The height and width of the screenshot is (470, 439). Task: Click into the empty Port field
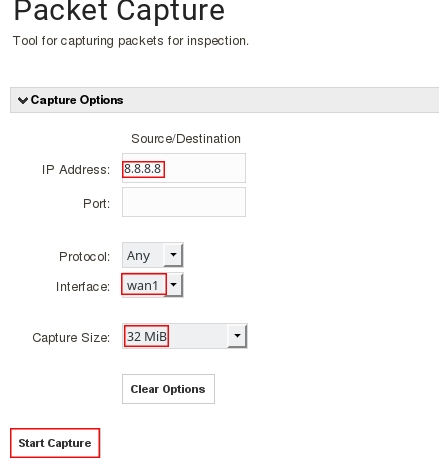point(184,202)
